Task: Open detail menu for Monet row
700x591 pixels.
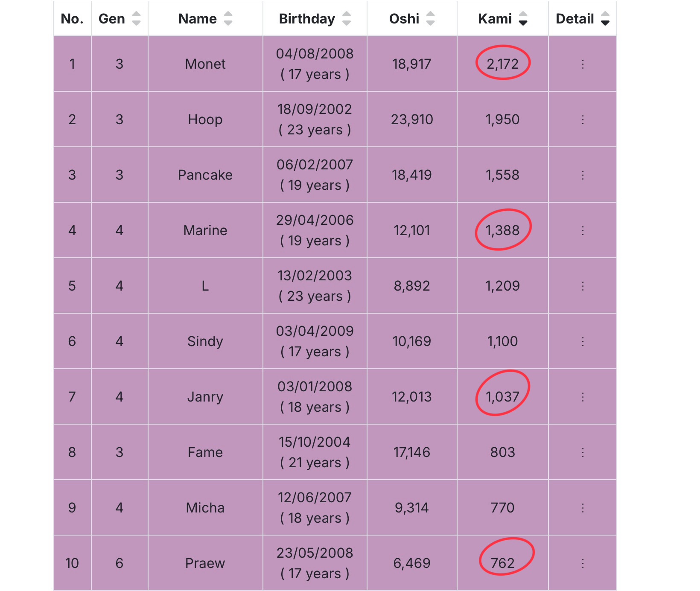Action: (583, 64)
